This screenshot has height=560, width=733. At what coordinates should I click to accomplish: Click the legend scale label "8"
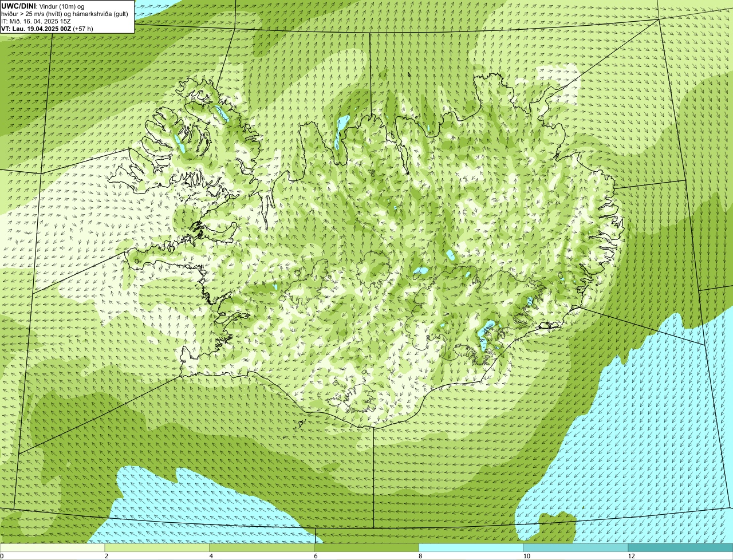[420, 556]
